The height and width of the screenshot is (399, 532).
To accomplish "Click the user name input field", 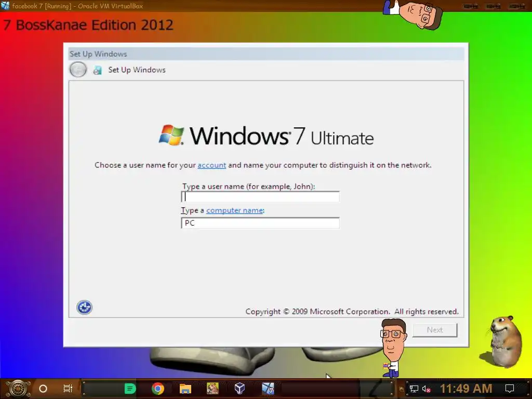I will pos(260,197).
